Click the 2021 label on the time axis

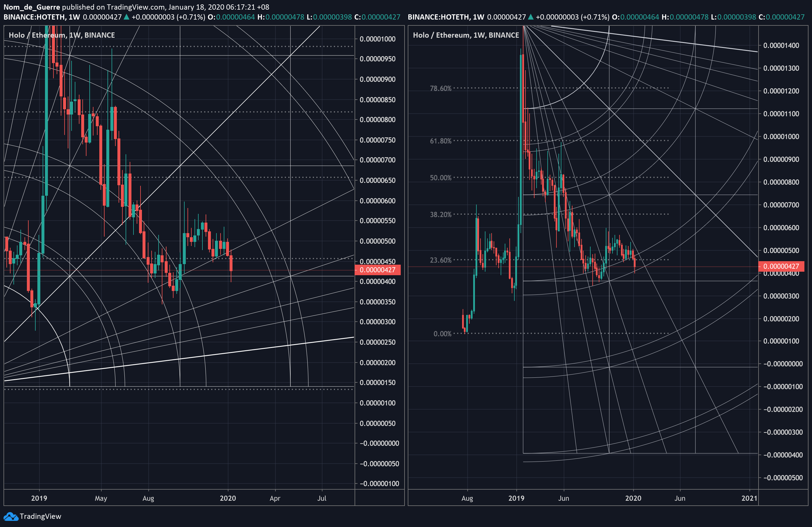point(749,498)
